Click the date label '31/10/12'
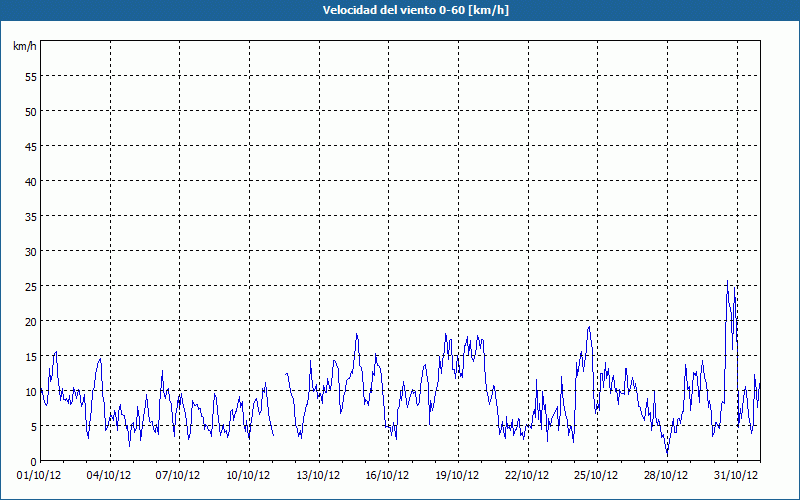Viewport: 800px width, 500px height. click(736, 475)
